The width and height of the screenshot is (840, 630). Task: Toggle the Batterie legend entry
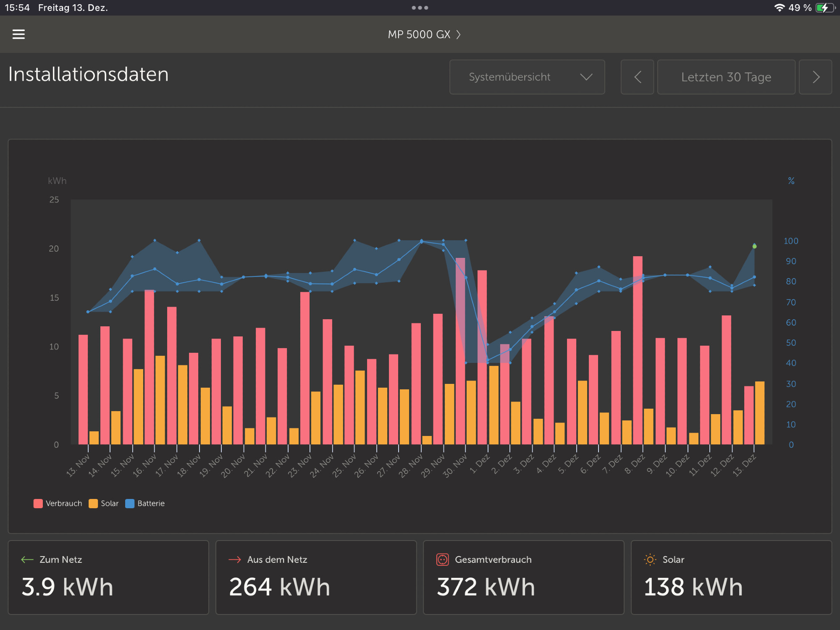click(x=145, y=503)
